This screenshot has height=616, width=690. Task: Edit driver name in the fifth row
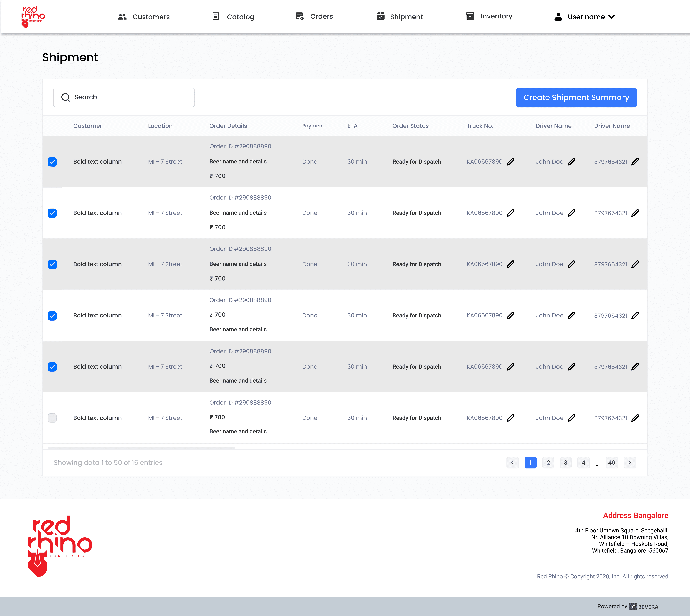point(572,367)
